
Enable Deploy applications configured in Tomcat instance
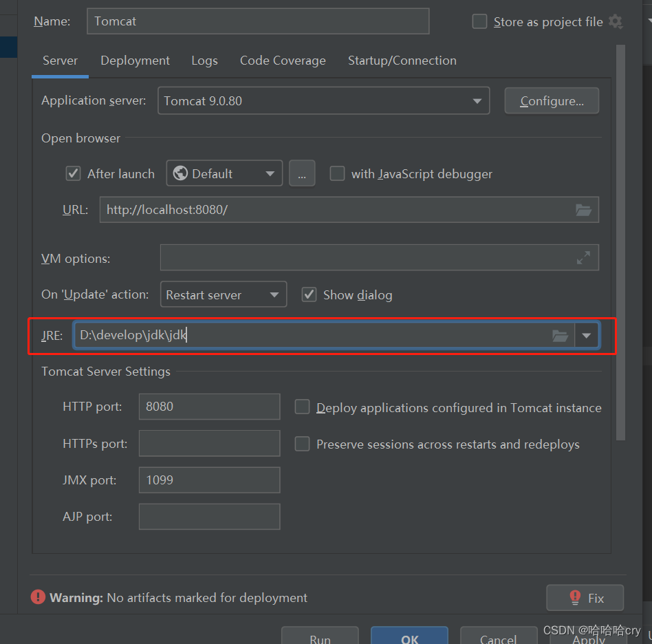click(x=302, y=407)
